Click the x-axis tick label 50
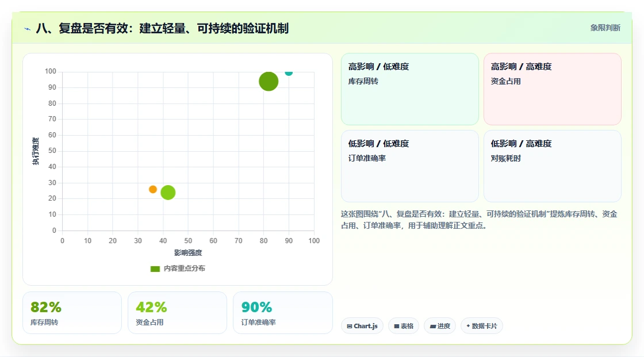 tap(188, 241)
